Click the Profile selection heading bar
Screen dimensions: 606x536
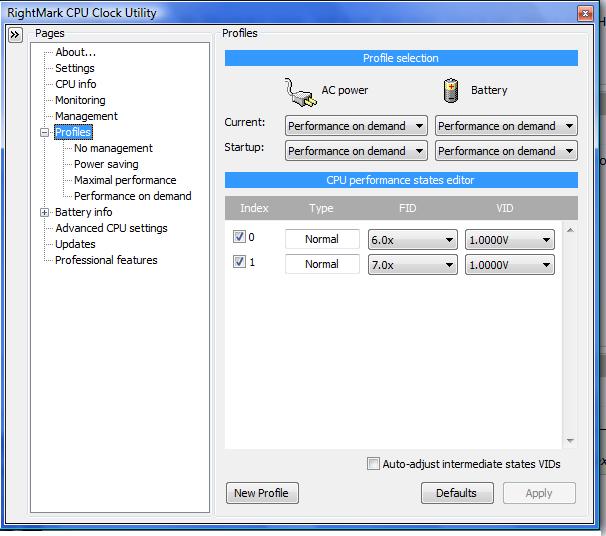(401, 58)
